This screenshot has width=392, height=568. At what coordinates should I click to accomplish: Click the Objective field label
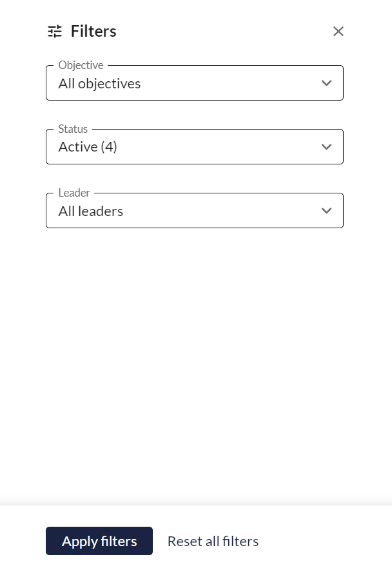(x=81, y=65)
